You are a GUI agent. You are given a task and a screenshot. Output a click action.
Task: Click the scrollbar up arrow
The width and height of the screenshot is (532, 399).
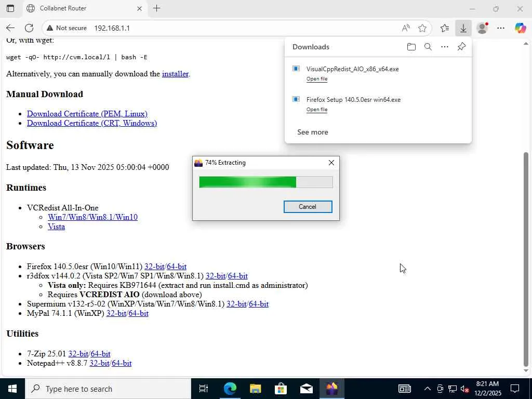pos(526,44)
